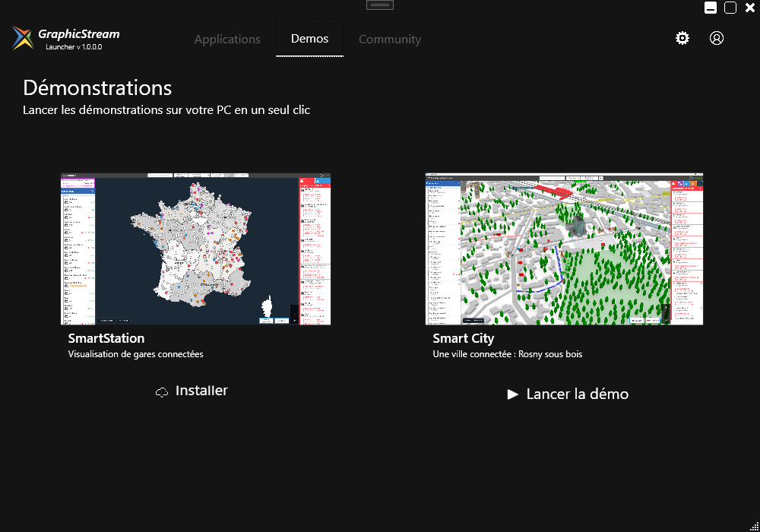Viewport: 760px width, 532px height.
Task: Click the SmartStation title text
Action: coord(106,338)
